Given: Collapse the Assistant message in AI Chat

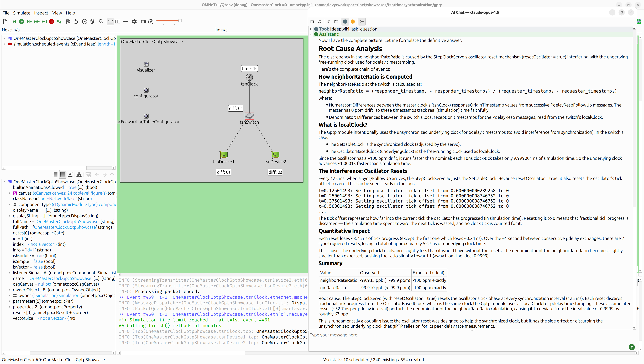Looking at the screenshot, I should [311, 34].
